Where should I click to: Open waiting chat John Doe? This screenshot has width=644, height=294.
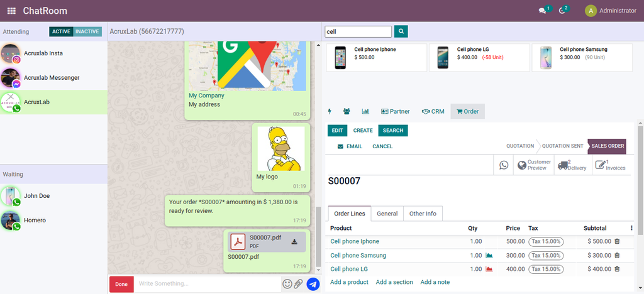click(x=54, y=196)
